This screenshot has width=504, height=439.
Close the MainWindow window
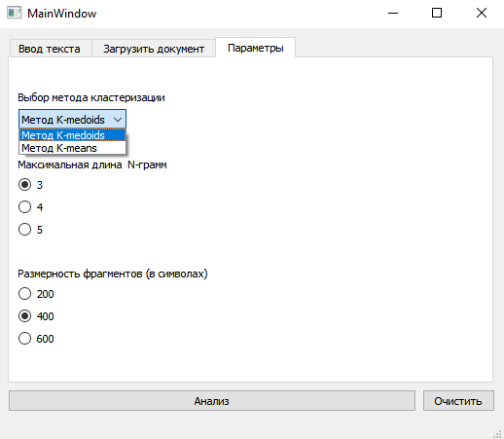(482, 13)
